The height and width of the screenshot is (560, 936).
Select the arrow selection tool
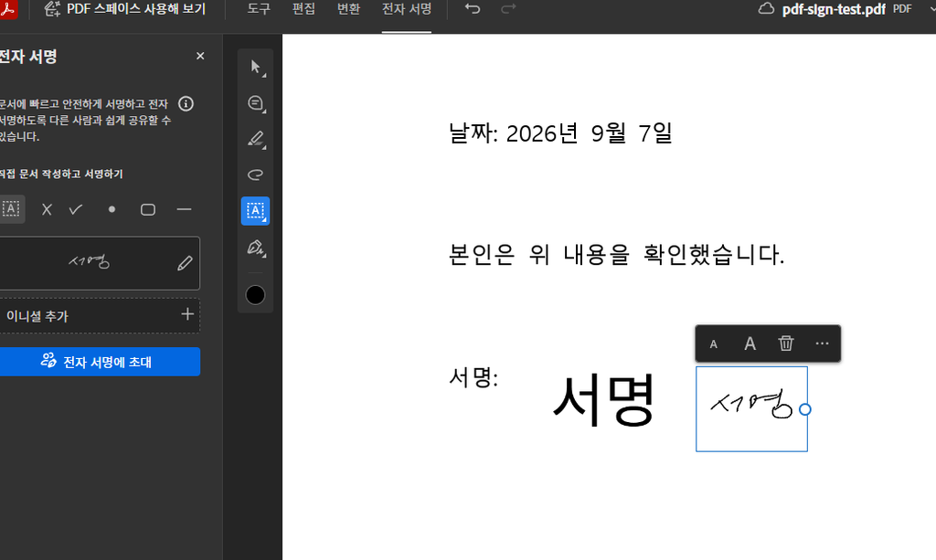[x=256, y=67]
